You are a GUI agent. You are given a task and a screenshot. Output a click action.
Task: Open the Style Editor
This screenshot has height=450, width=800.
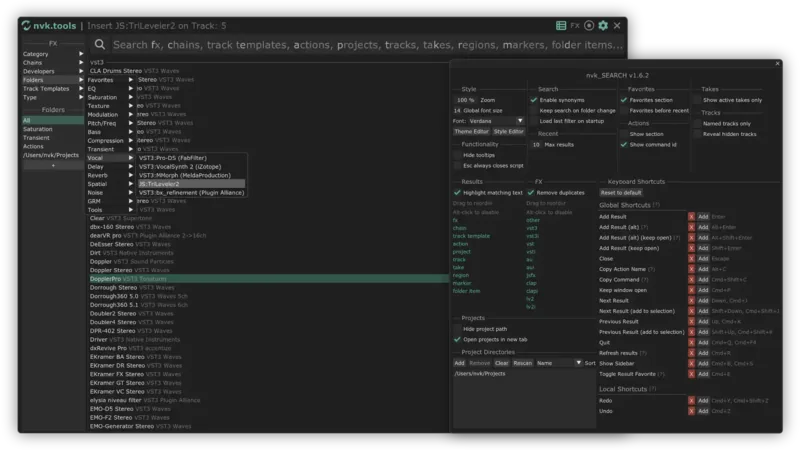tap(509, 132)
